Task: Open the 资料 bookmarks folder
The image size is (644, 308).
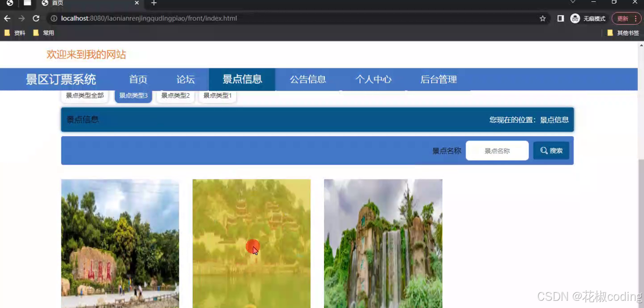Action: click(15, 32)
